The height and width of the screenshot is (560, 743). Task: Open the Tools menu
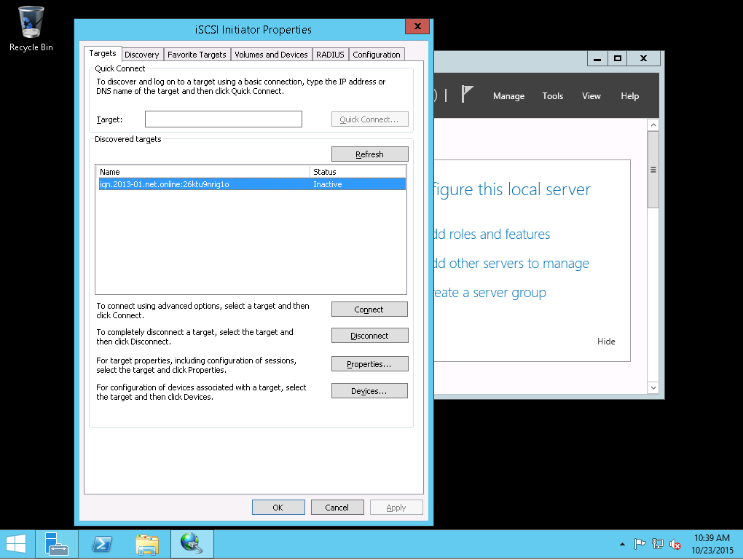(553, 96)
